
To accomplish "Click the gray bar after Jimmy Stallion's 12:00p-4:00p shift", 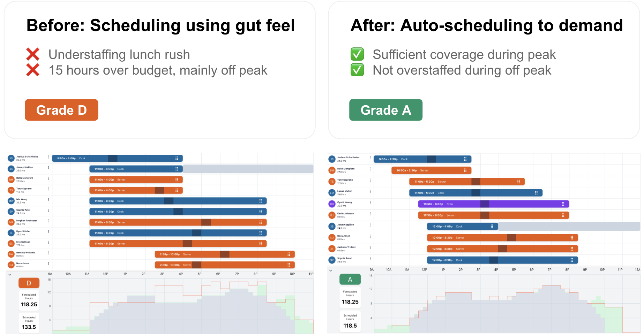I will pyautogui.click(x=569, y=227).
